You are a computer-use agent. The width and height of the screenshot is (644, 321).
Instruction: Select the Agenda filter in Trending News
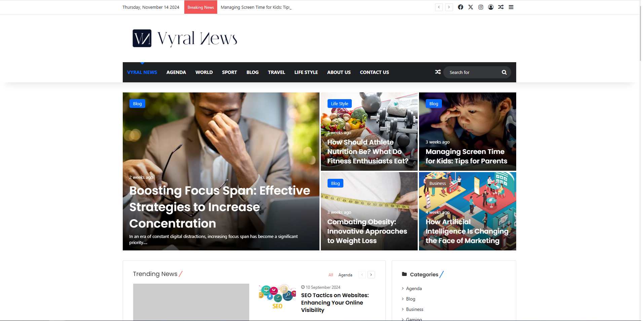coord(345,275)
